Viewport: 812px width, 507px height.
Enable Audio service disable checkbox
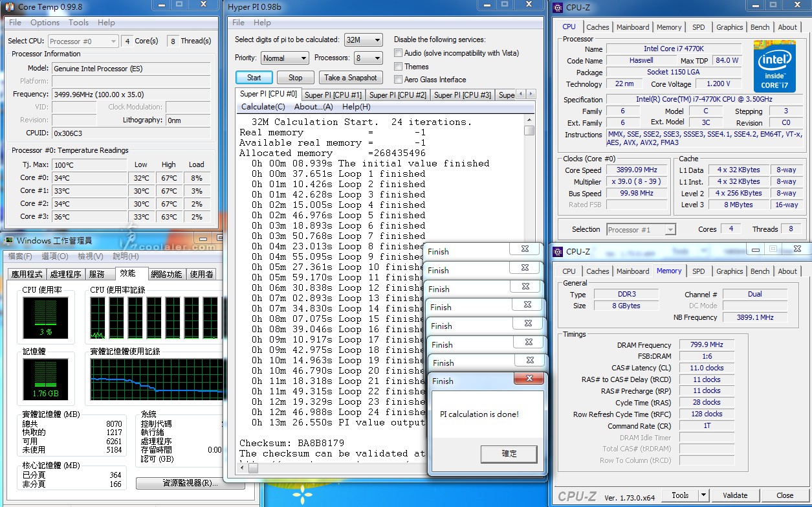click(399, 53)
